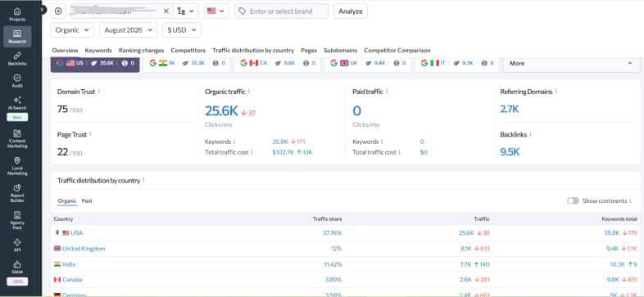Open the Audit tool in sidebar
Image resolution: width=644 pixels, height=297 pixels.
(x=17, y=81)
